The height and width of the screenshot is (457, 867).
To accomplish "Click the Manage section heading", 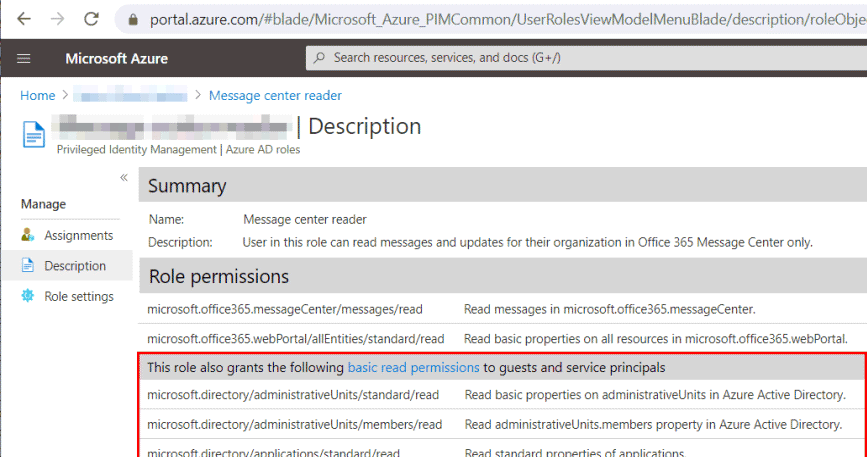I will pyautogui.click(x=43, y=204).
